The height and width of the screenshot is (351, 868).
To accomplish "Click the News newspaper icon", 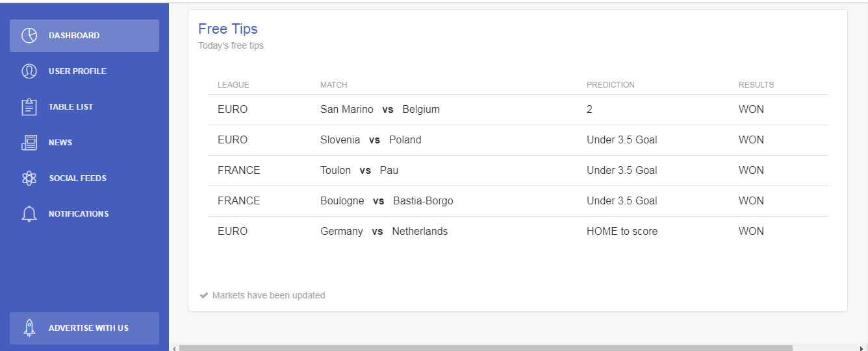I will pyautogui.click(x=29, y=143).
